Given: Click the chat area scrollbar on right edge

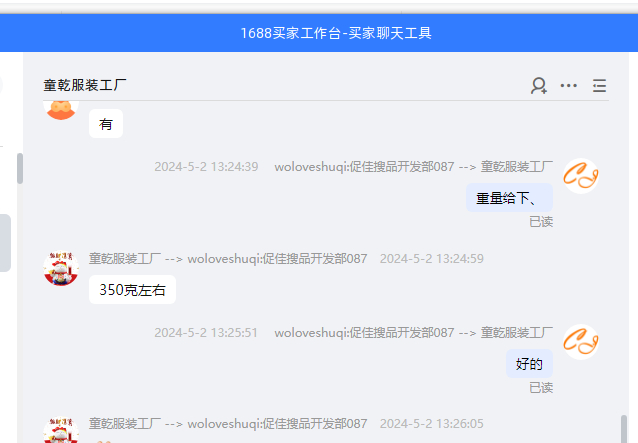Looking at the screenshot, I should [625, 427].
